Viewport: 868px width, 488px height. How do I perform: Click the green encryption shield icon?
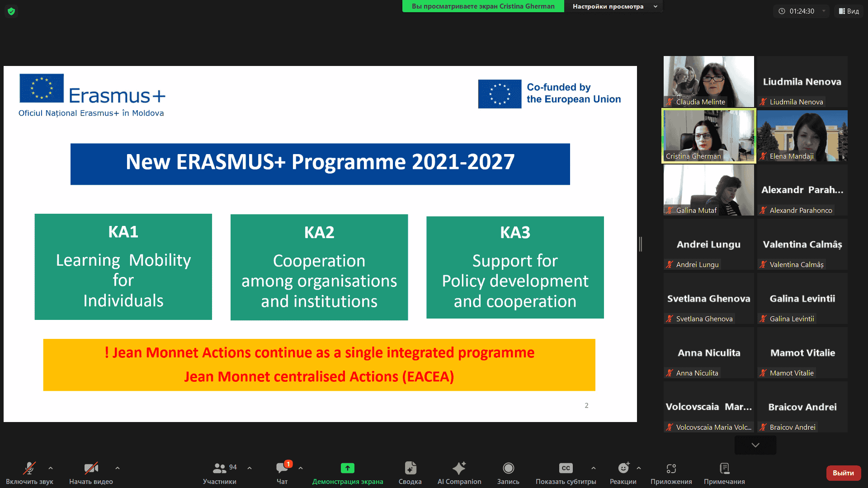click(x=11, y=11)
